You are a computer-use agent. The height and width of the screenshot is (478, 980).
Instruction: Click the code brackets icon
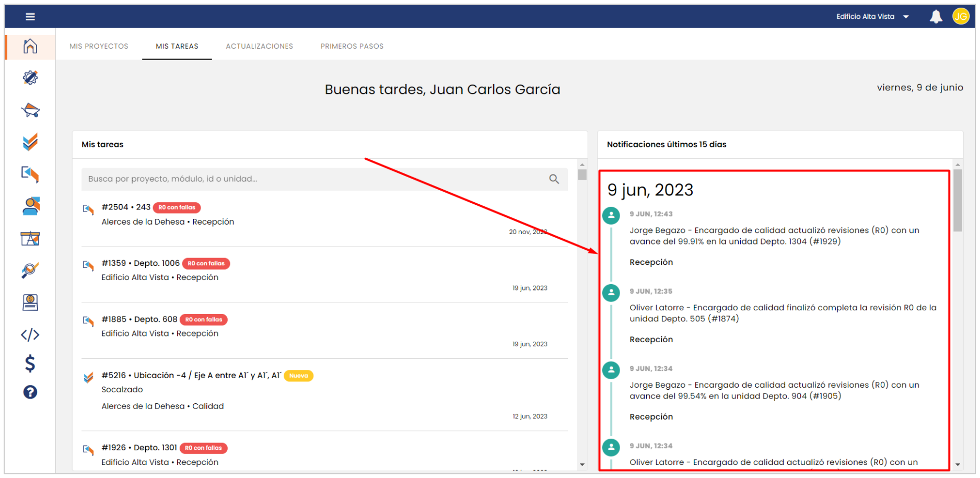click(x=30, y=334)
